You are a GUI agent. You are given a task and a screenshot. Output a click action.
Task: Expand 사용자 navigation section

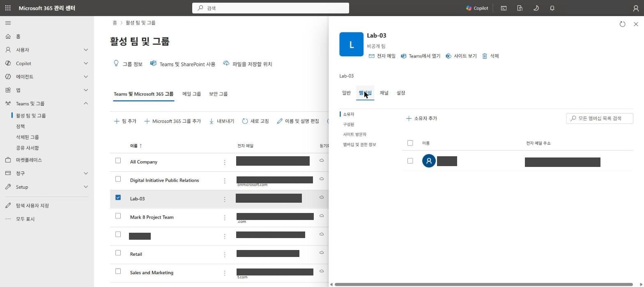point(47,50)
